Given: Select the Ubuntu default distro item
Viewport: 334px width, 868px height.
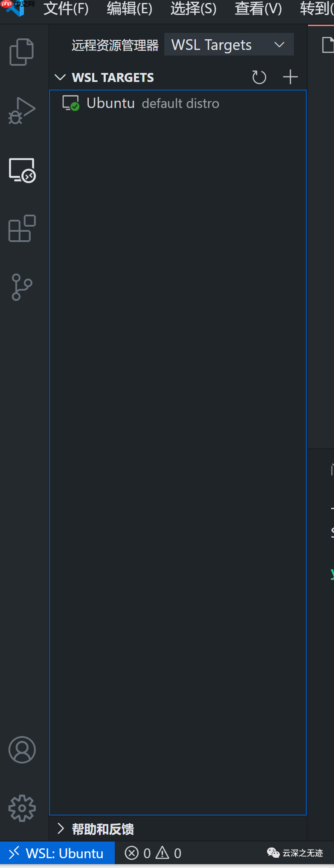Looking at the screenshot, I should [x=178, y=103].
